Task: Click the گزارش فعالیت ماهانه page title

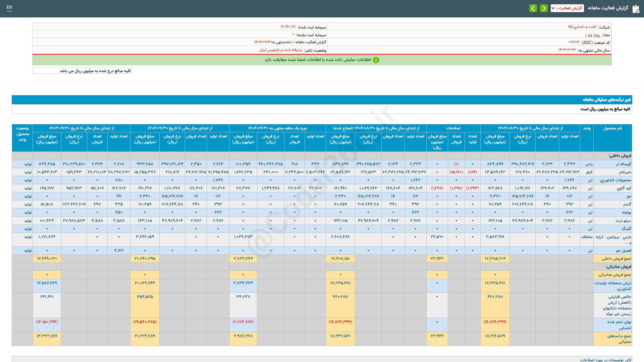Action: pyautogui.click(x=608, y=8)
